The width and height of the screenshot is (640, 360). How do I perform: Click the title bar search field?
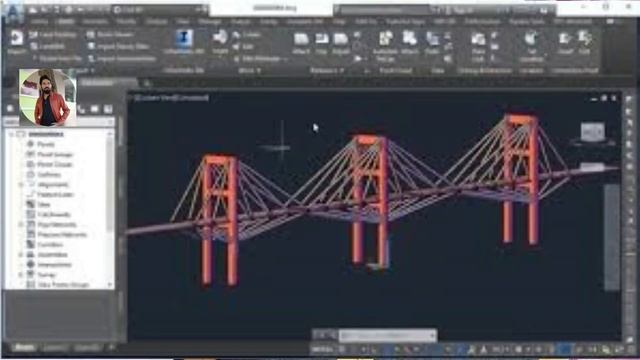point(384,9)
